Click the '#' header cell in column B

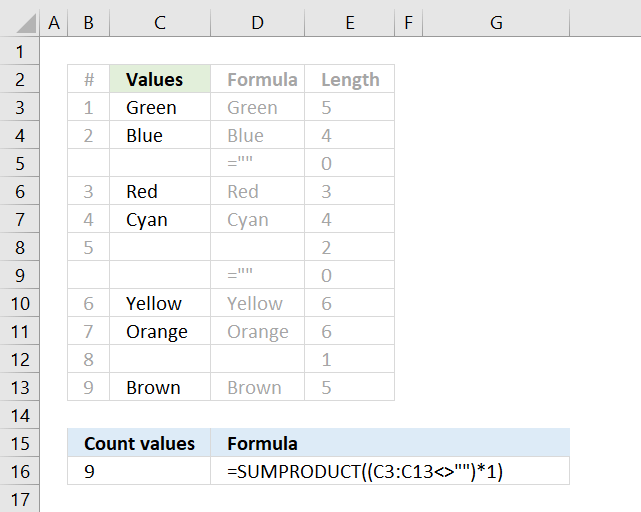[x=89, y=79]
